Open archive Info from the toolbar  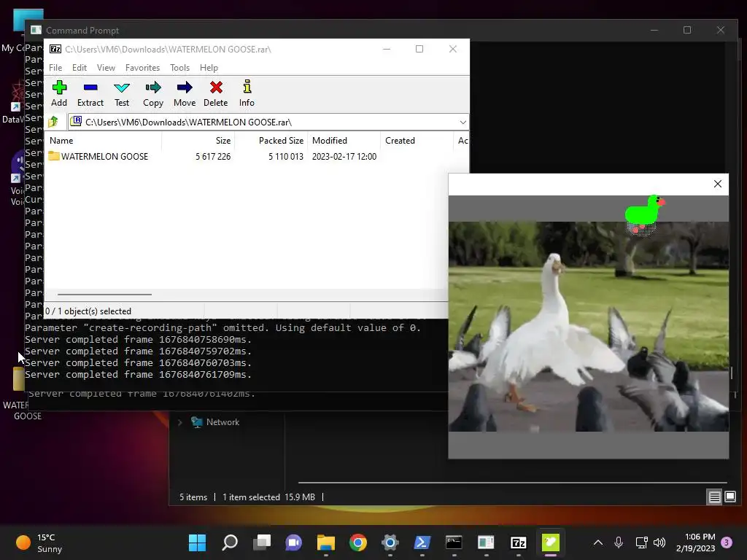pos(247,93)
